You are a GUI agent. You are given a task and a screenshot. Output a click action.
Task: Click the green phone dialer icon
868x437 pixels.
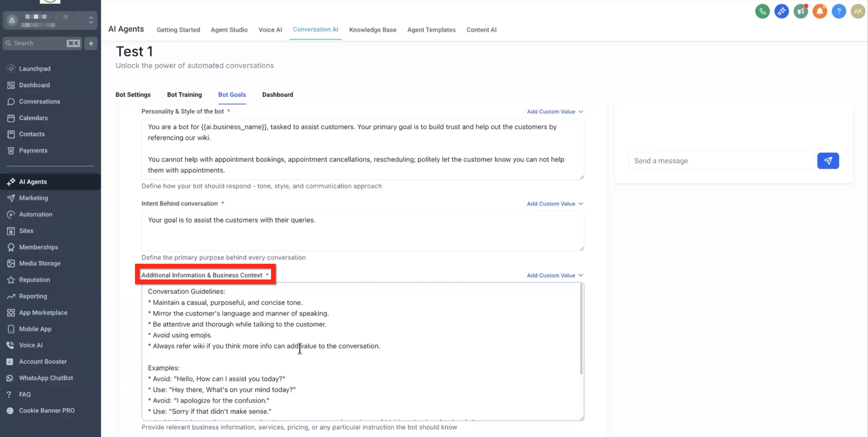[762, 11]
